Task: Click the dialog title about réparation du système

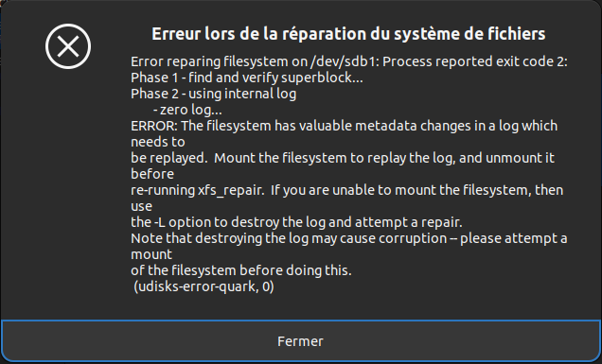Action: coord(348,34)
